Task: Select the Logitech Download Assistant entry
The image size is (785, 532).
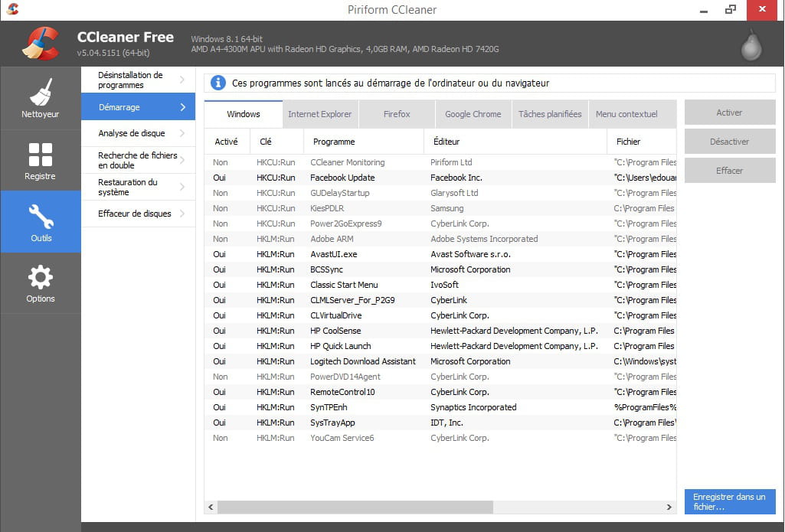Action: click(440, 361)
